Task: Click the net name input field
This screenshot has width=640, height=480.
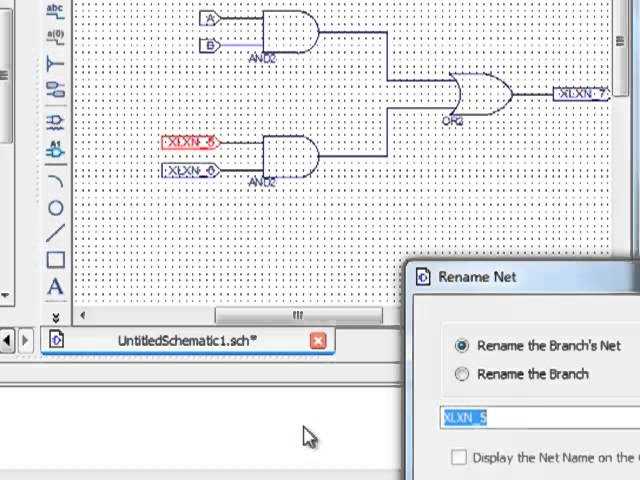Action: (540, 418)
